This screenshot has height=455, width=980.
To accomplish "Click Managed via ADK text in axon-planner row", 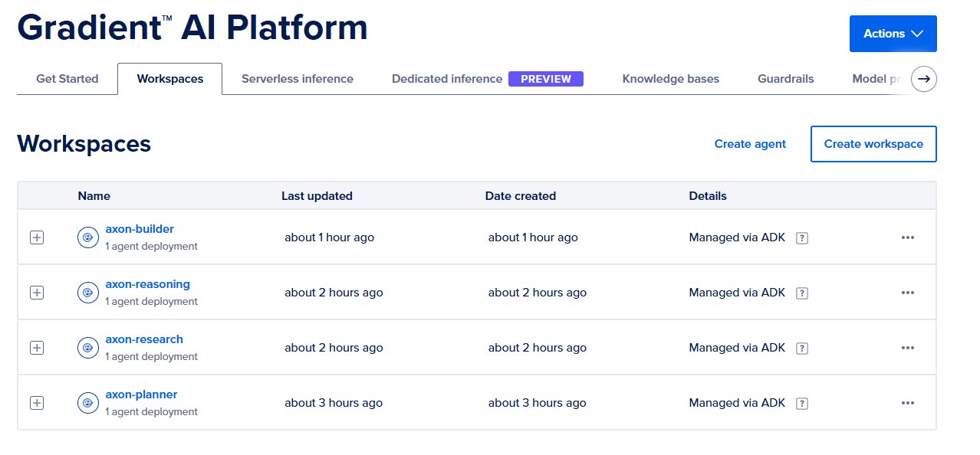I will pos(737,403).
